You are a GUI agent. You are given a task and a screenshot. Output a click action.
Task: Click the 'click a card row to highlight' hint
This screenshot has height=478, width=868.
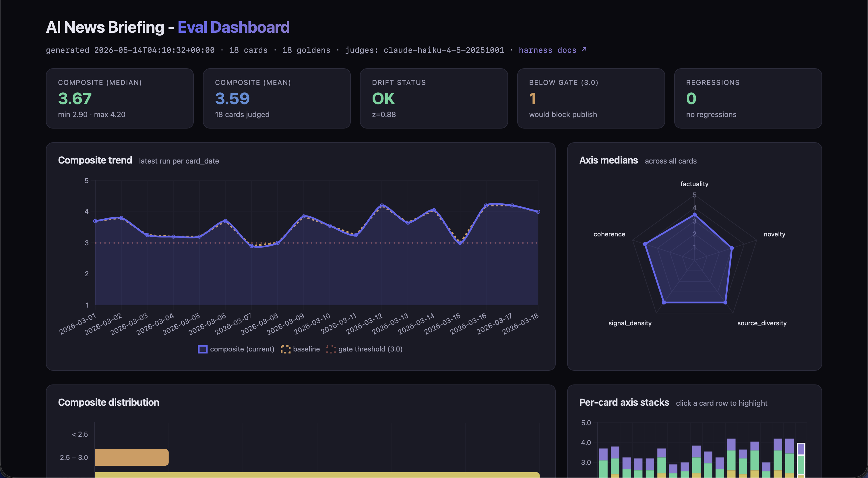coord(721,403)
